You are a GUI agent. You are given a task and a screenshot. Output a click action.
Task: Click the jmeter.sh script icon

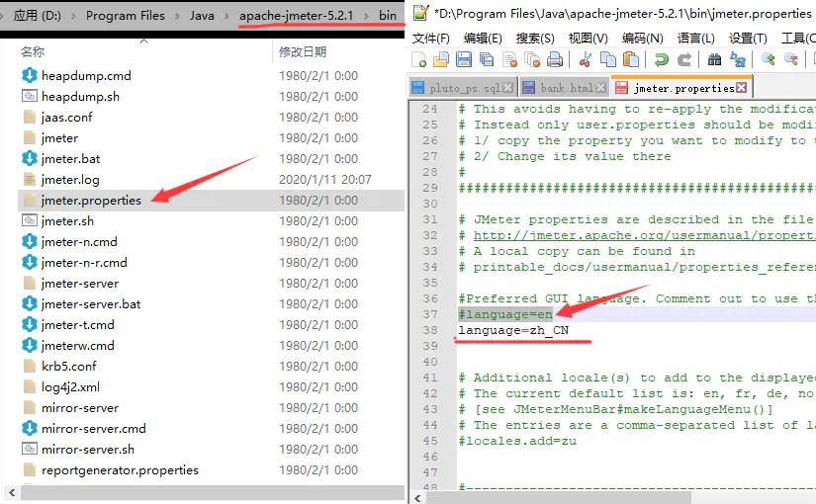(29, 220)
